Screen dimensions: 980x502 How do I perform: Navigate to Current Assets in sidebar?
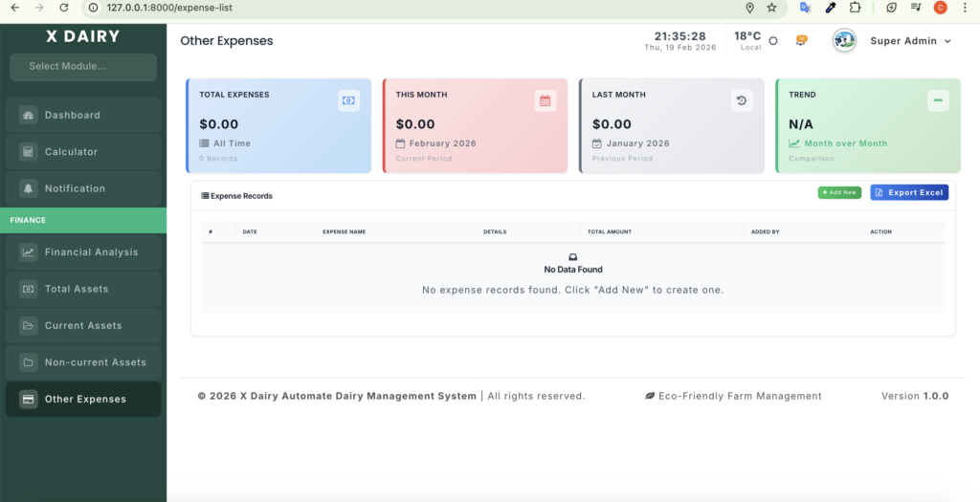[x=83, y=326]
